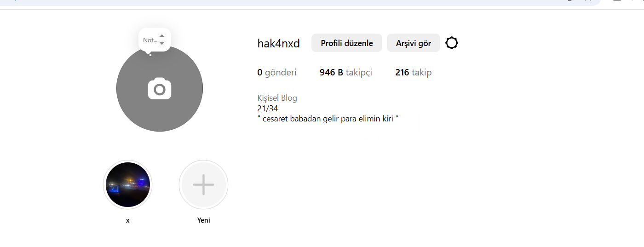
Task: Click 'Kişisel Blog' category label
Action: click(277, 98)
